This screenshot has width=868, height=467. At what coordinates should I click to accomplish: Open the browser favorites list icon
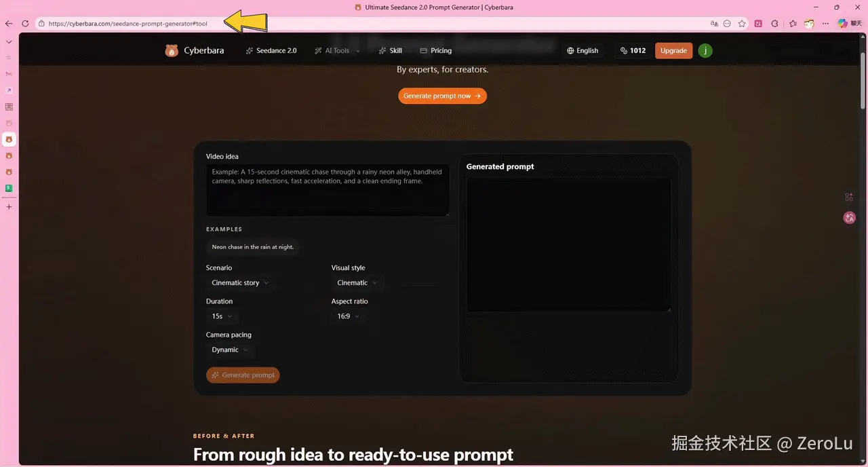point(793,23)
